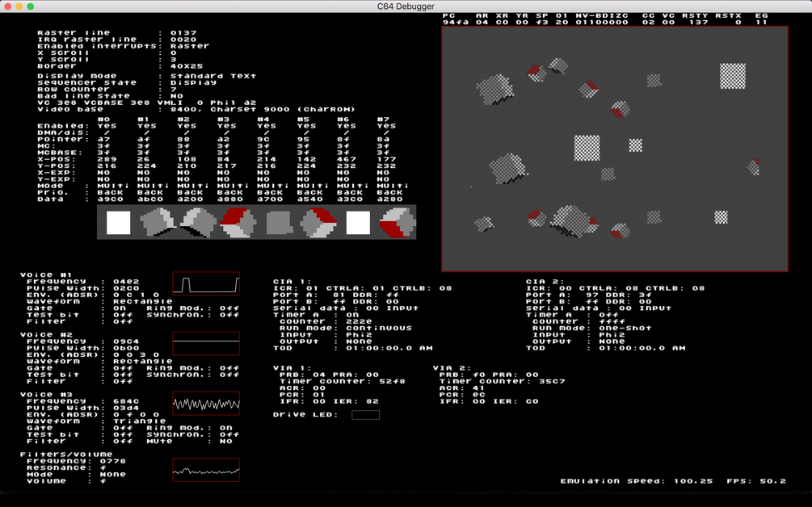Select the sprite #5 preview image

[x=318, y=223]
